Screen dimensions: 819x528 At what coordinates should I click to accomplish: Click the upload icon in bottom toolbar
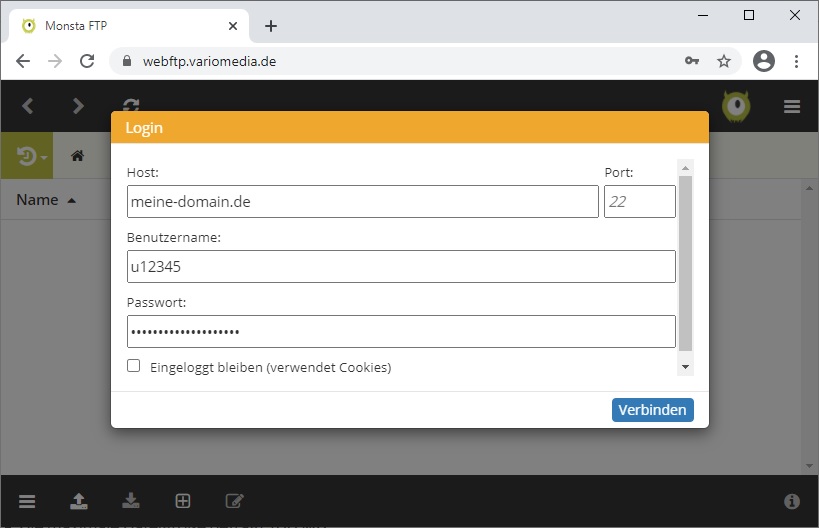(78, 501)
